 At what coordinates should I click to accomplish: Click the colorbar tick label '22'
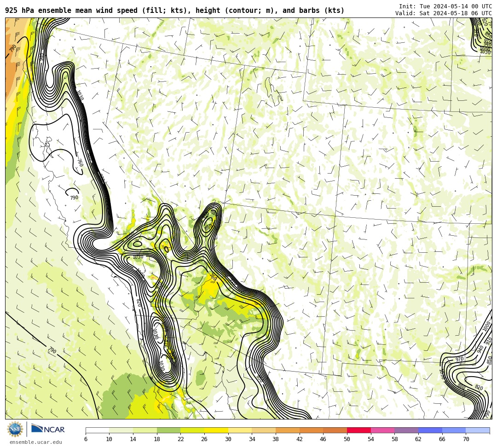[x=181, y=439]
